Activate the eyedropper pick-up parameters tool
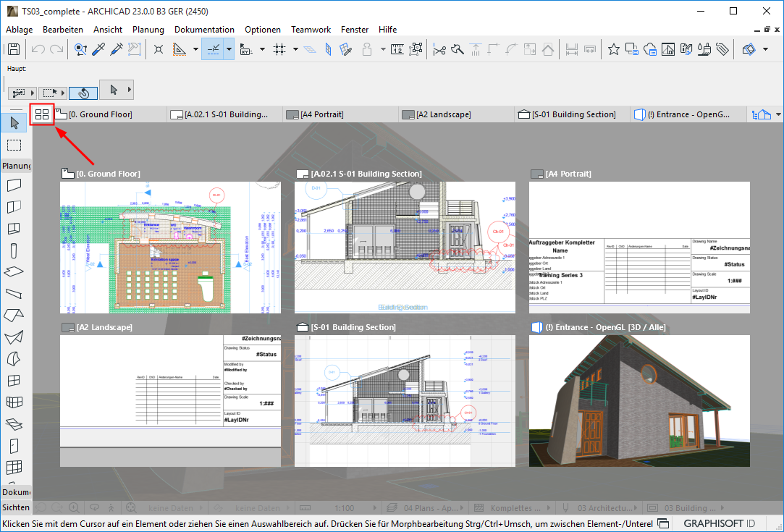This screenshot has width=784, height=532. [98, 49]
